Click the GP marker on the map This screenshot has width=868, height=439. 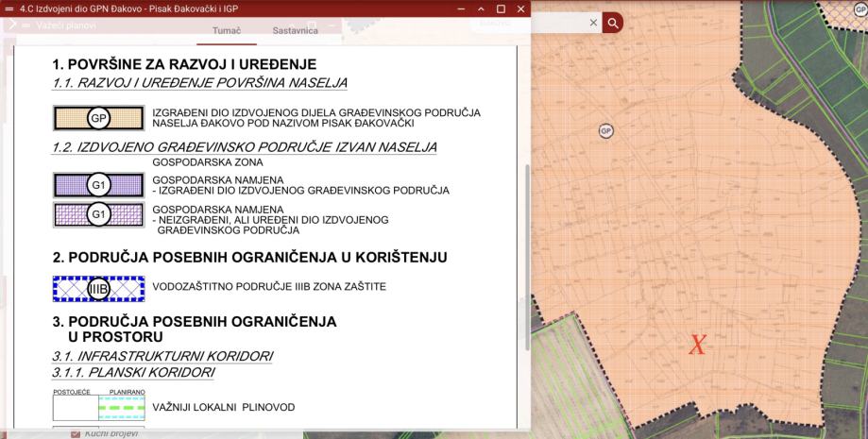click(606, 130)
